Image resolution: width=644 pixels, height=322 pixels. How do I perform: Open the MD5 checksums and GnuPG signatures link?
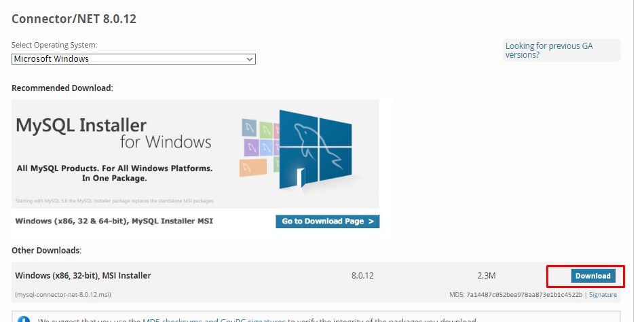[214, 320]
